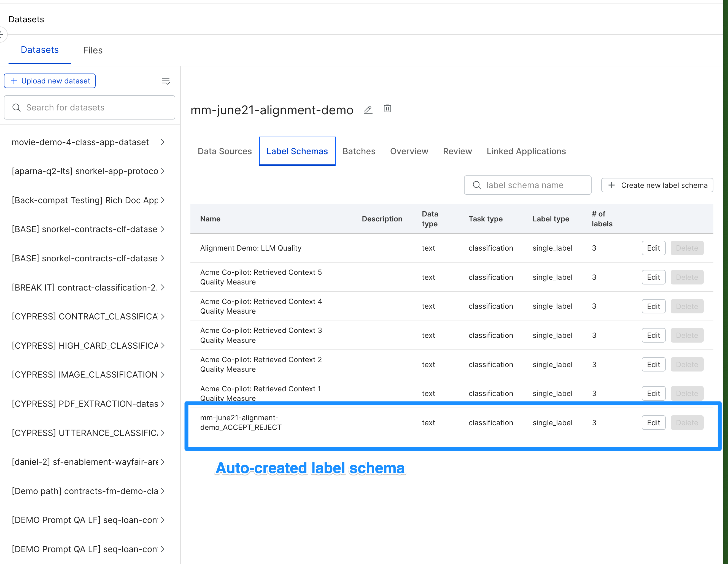Edit the Retrieved Context 2 Quality Measure schema
This screenshot has height=564, width=728.
(x=653, y=364)
